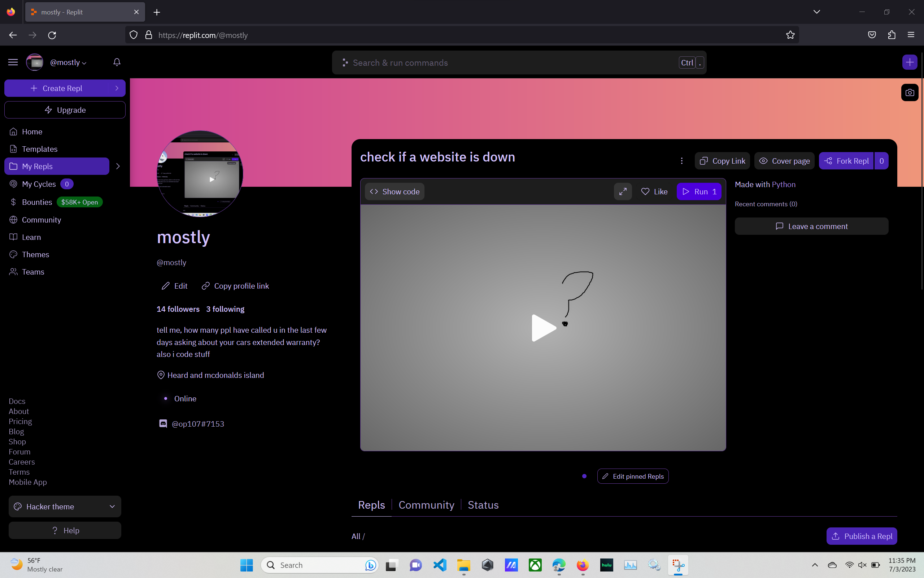Open the Online status indicator
924x578 pixels.
tap(178, 399)
